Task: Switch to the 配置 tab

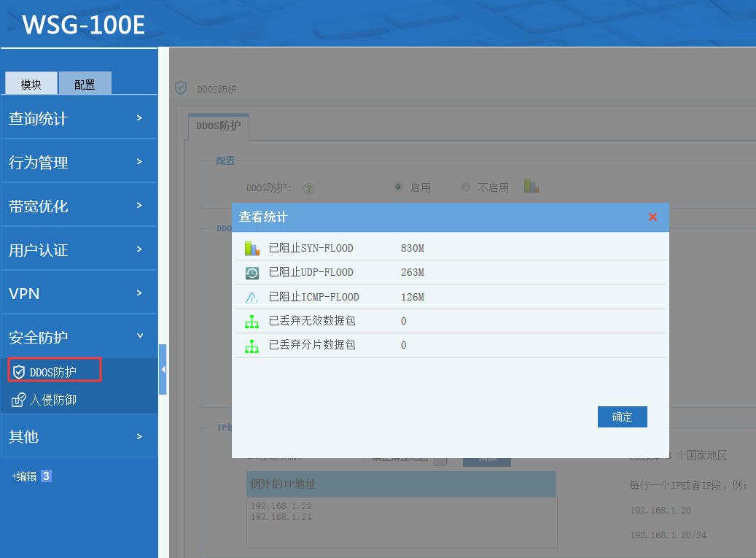Action: click(85, 84)
